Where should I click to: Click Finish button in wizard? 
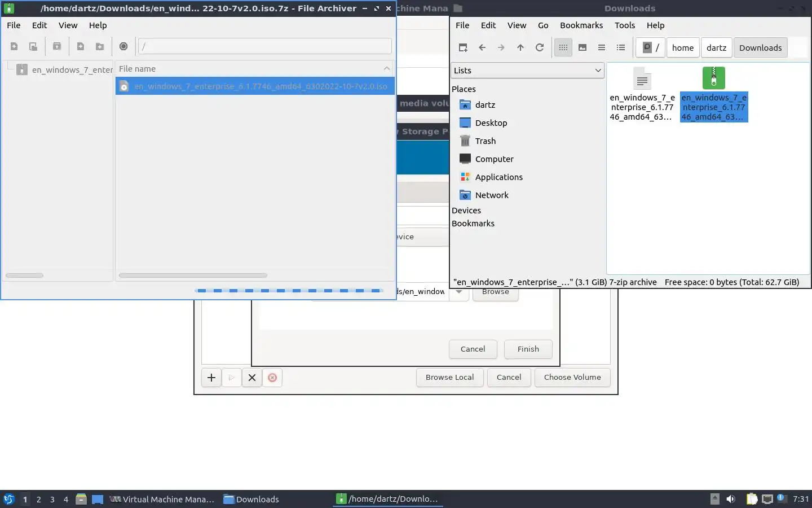(x=528, y=349)
